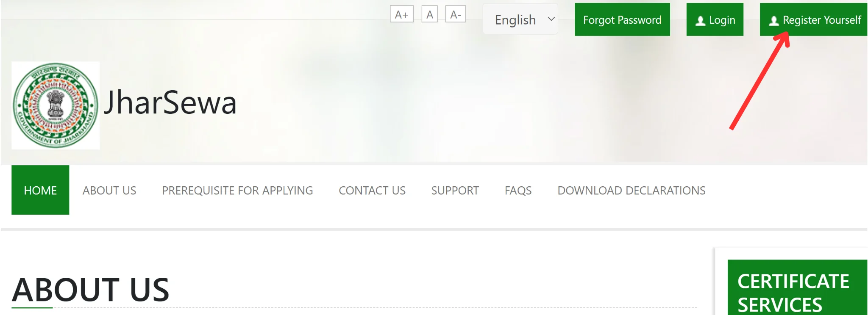The image size is (868, 315).
Task: Open ABOUT US in the navigation bar
Action: click(x=109, y=191)
